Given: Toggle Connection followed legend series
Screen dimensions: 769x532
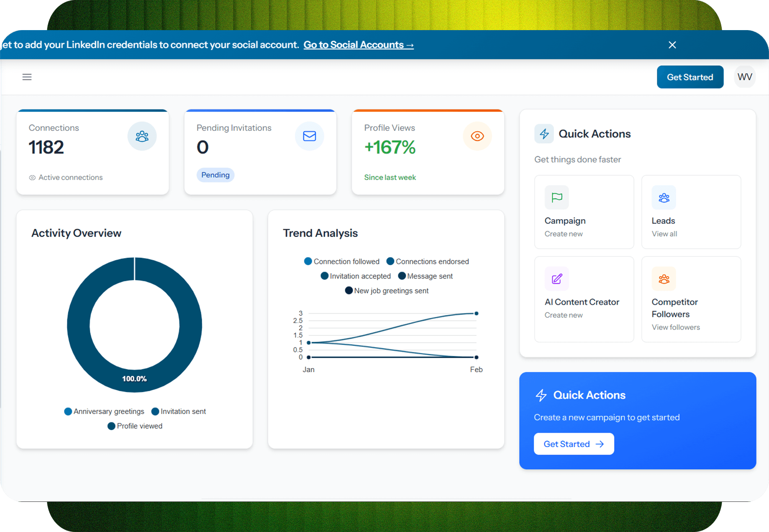Looking at the screenshot, I should click(342, 261).
